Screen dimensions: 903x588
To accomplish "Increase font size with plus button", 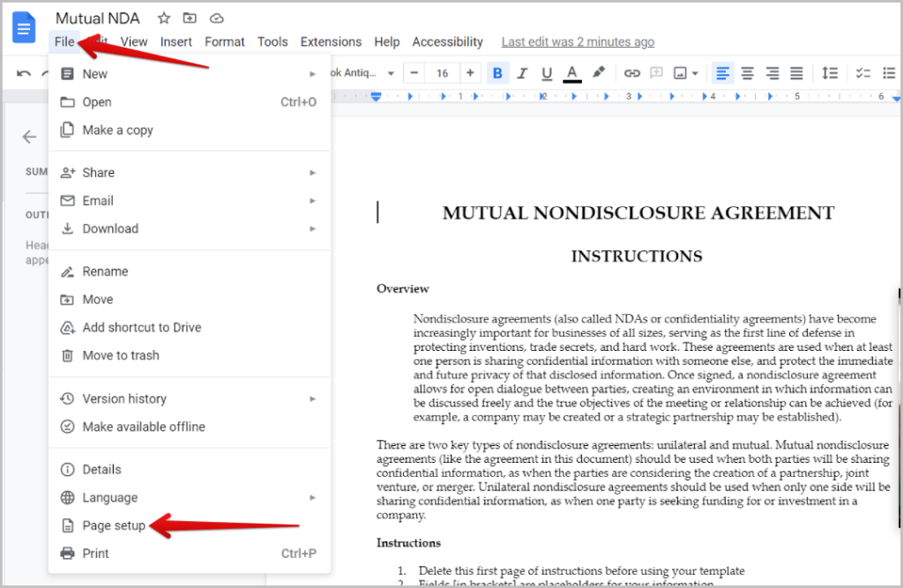I will pos(470,73).
